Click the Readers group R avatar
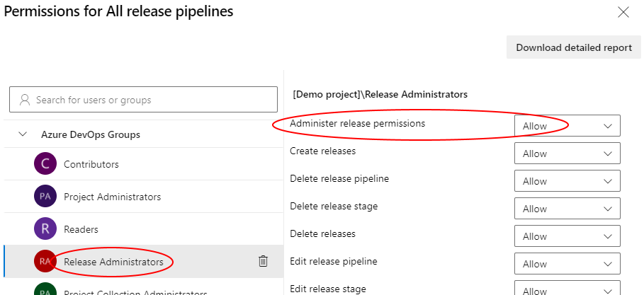Screen dimensions: 644x295 point(45,229)
